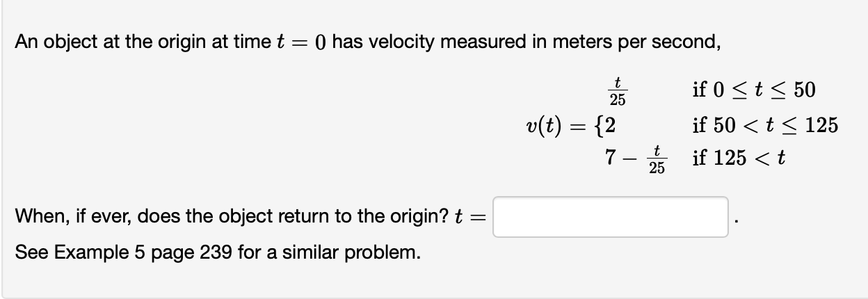Select the condition 'if 50 < t ≤ 125'
The image size is (868, 299).
(x=765, y=126)
